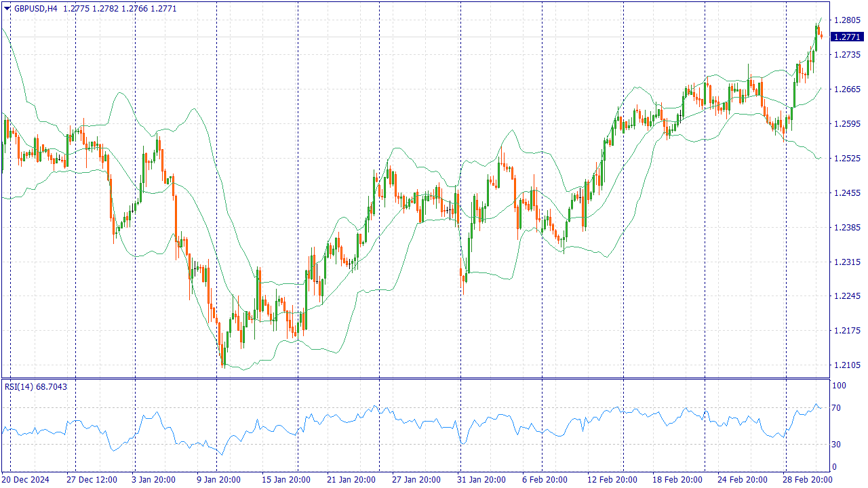Viewport: 868px width, 488px height.
Task: Click the 21 Jan 20:00 time label
Action: click(351, 480)
